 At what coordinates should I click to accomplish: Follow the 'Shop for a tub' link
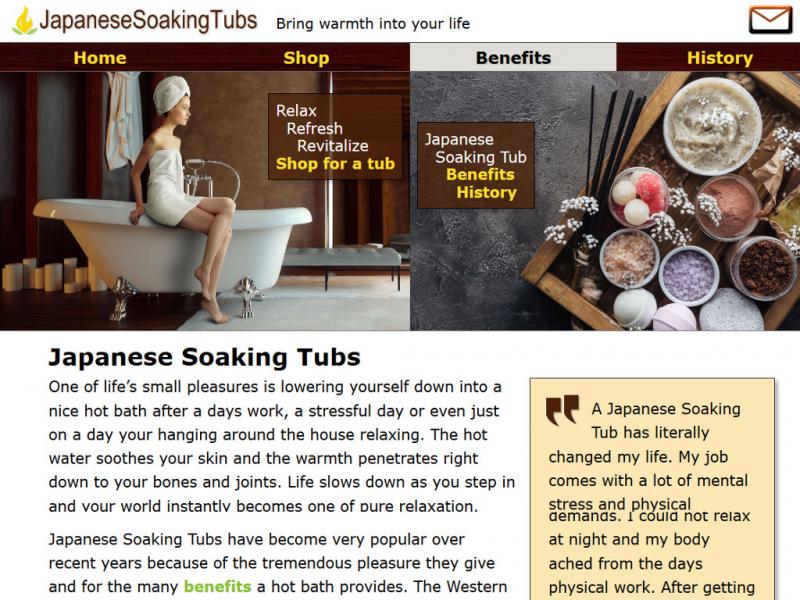335,163
